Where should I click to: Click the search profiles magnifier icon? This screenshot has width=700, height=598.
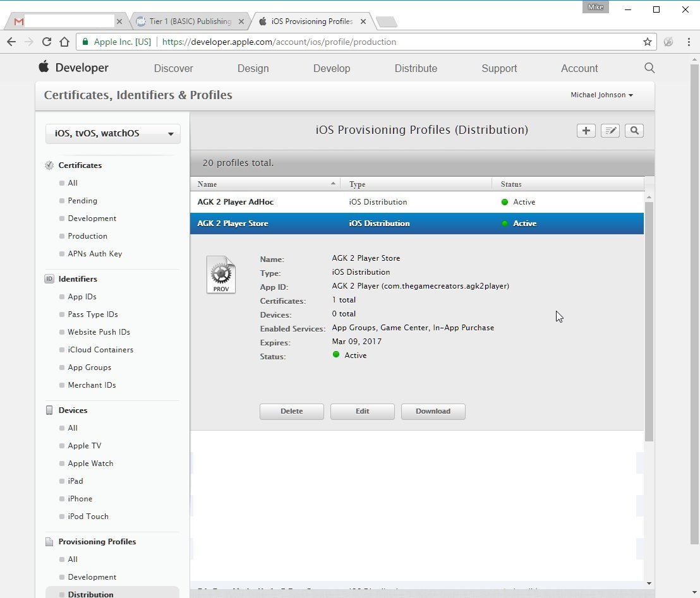coord(634,131)
